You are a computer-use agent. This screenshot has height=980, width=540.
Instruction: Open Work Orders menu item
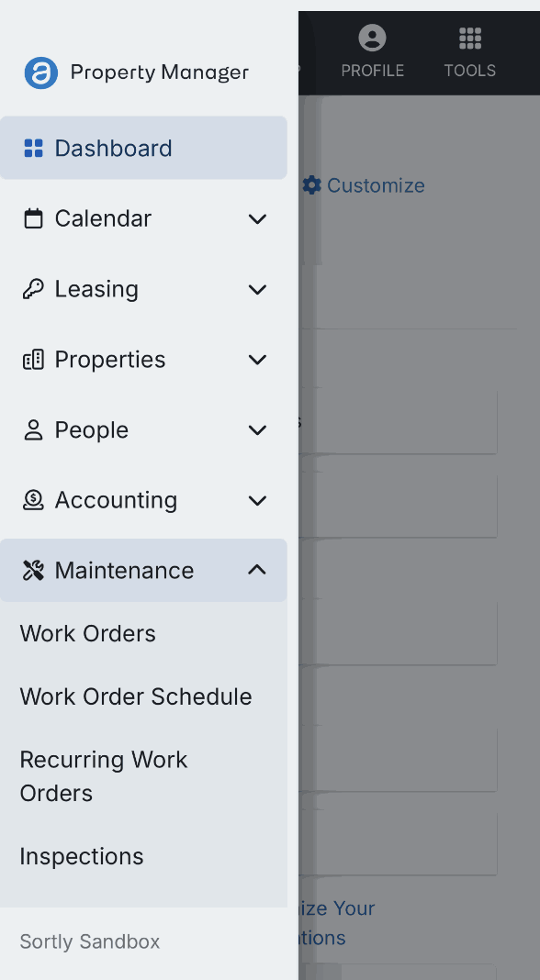(x=87, y=634)
